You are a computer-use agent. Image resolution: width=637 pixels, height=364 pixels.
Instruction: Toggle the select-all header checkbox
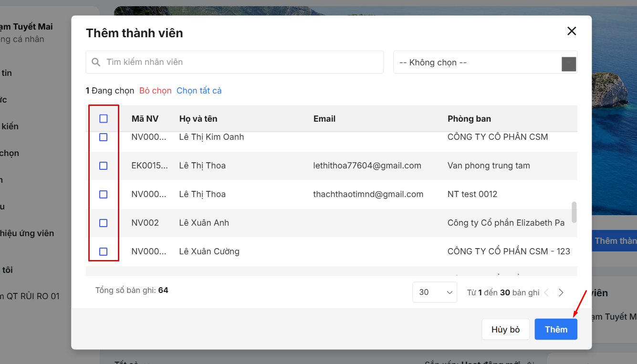(104, 119)
